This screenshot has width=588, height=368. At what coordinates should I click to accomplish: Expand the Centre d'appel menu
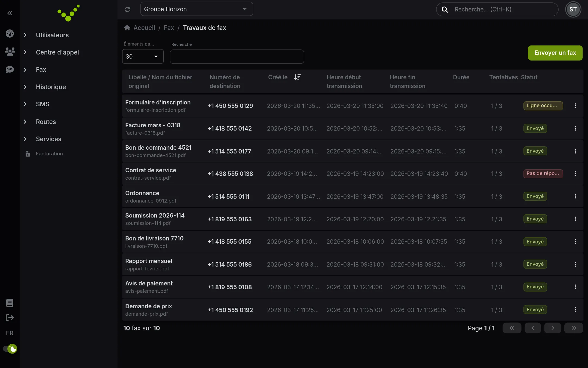57,52
